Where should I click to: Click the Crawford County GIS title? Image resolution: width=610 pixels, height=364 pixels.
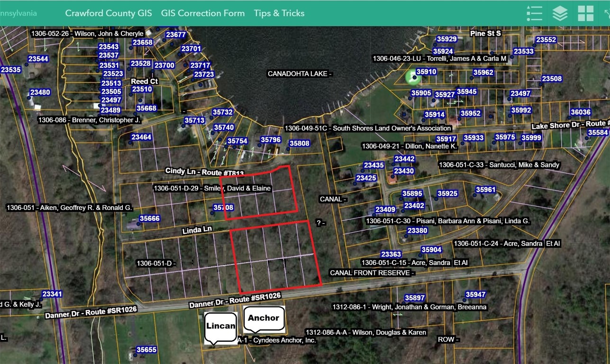click(x=109, y=13)
